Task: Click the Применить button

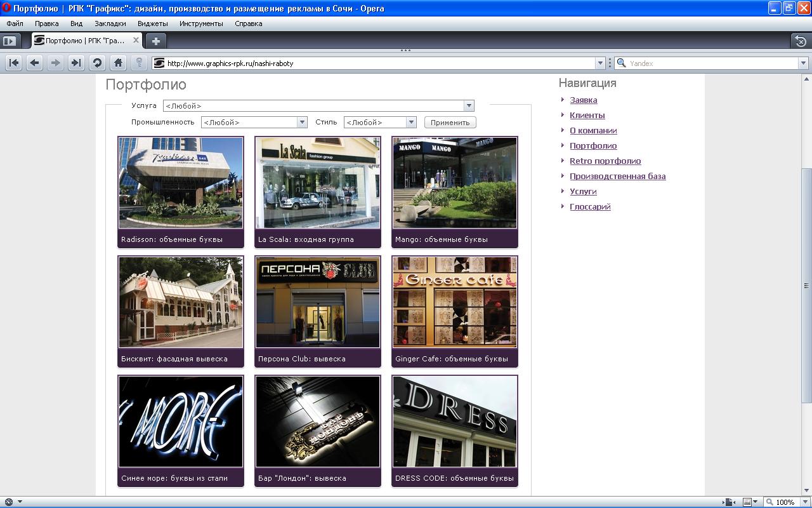Action: [x=450, y=123]
